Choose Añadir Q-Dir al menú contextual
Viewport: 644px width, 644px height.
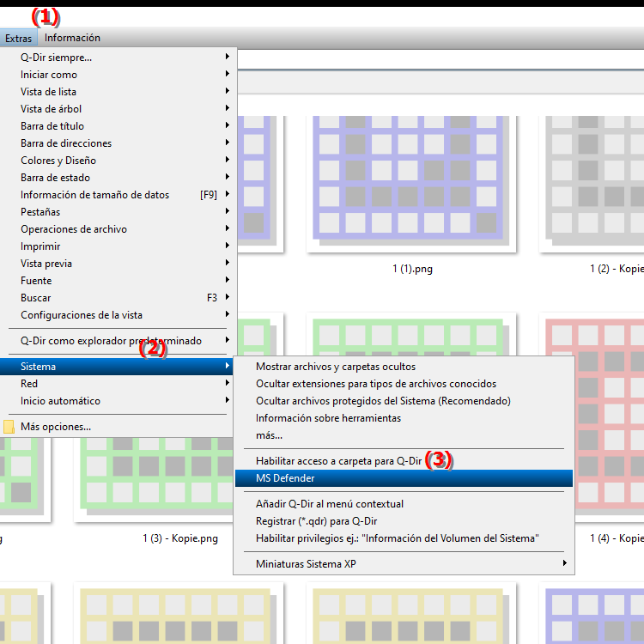click(x=404, y=504)
